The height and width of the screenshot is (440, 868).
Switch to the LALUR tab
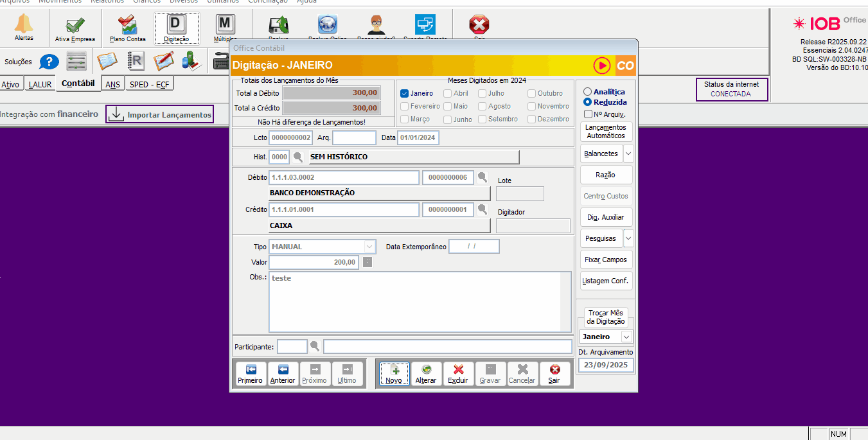click(x=40, y=84)
